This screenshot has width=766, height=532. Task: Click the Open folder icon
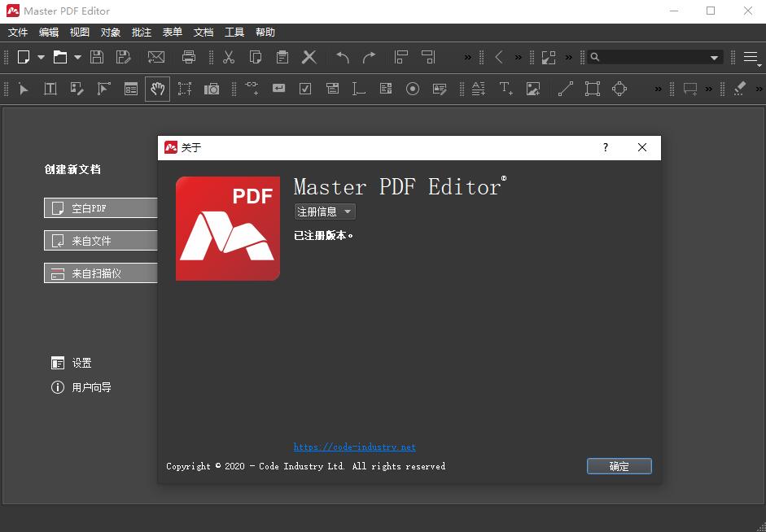60,57
